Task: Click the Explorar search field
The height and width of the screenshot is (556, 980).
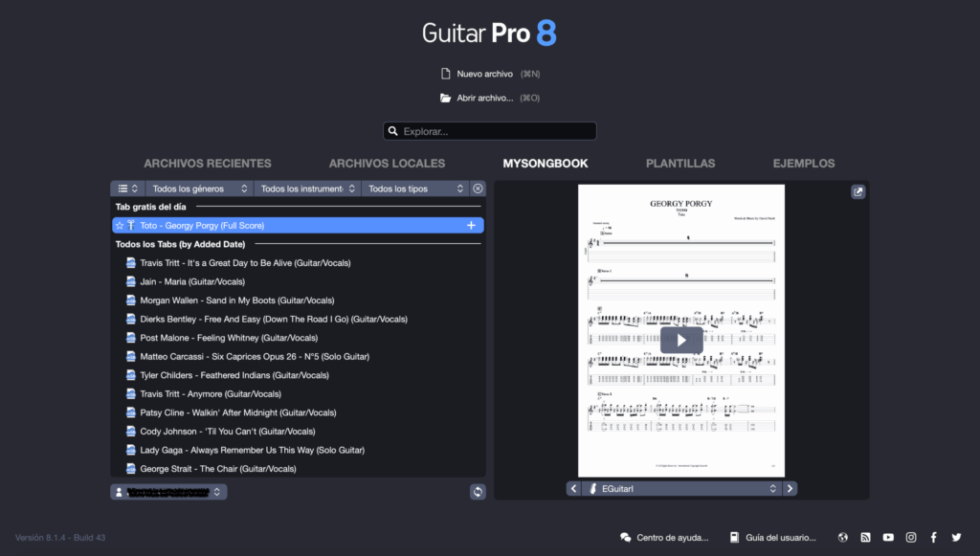Action: coord(490,131)
